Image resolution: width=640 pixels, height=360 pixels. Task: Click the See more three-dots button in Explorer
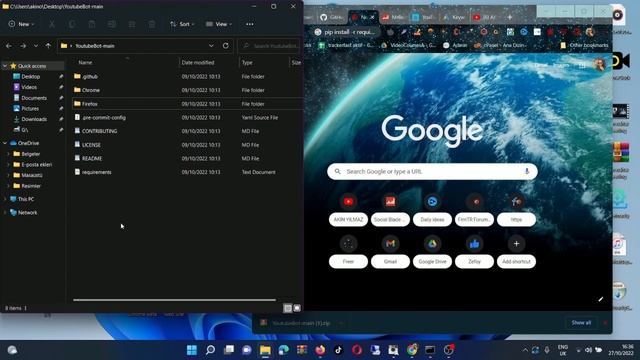[x=250, y=24]
